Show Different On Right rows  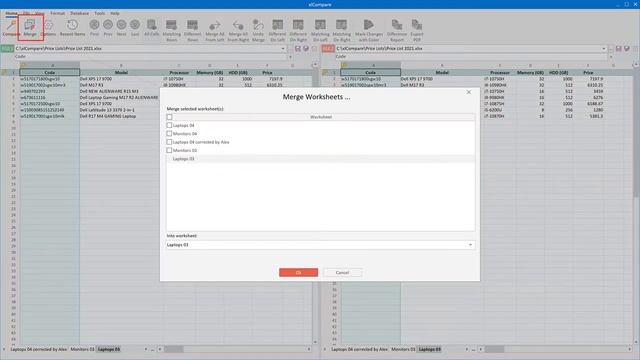298,30
